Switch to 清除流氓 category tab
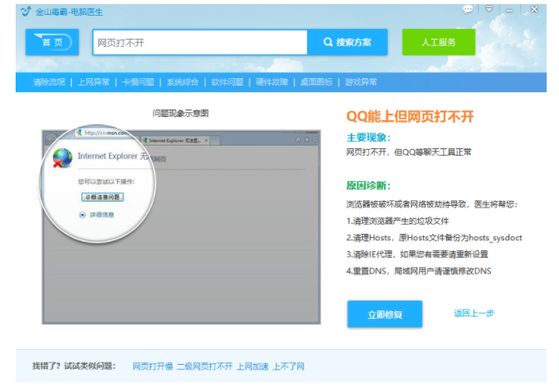Screen dimensions: 559x392 49,82
